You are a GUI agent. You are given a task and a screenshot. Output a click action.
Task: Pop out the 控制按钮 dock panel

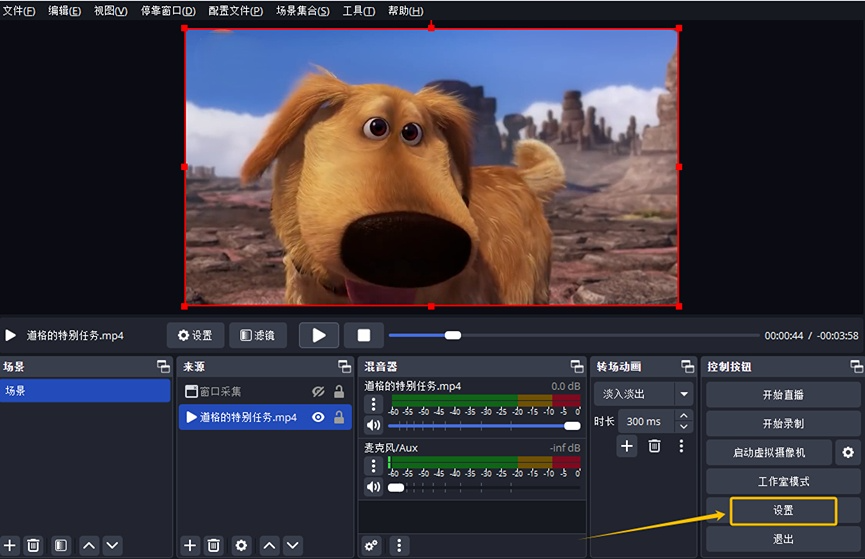[x=856, y=366]
